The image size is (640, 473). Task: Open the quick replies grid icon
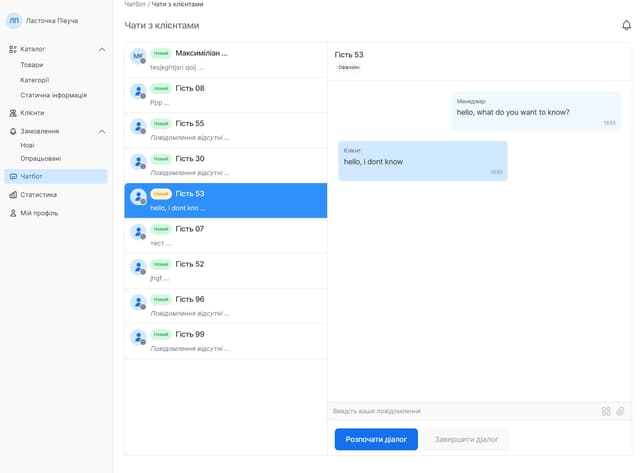(605, 411)
